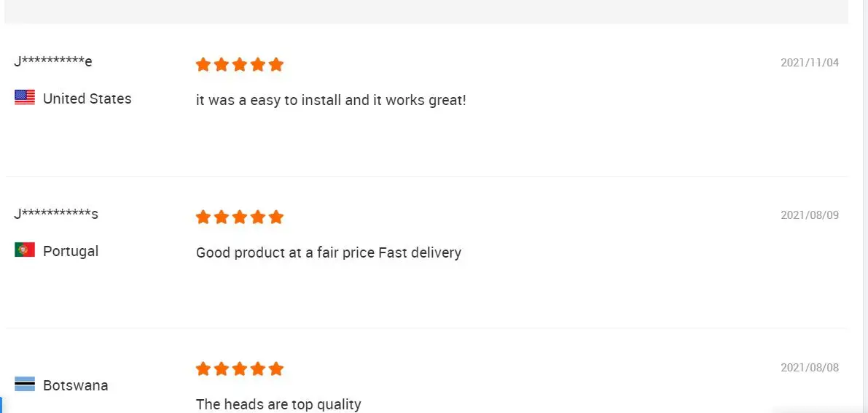Click the review 'Good product at a fair price'

pos(329,252)
